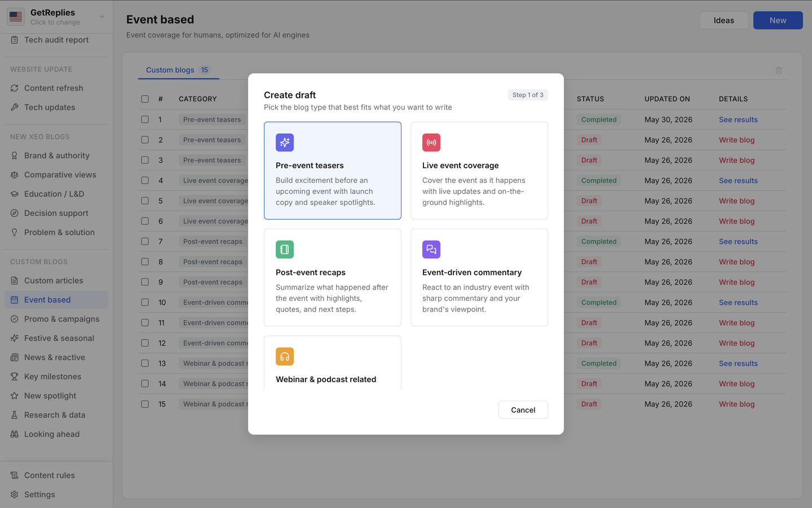The image size is (812, 508).
Task: Click the Content rules scroll icon
Action: [x=15, y=475]
